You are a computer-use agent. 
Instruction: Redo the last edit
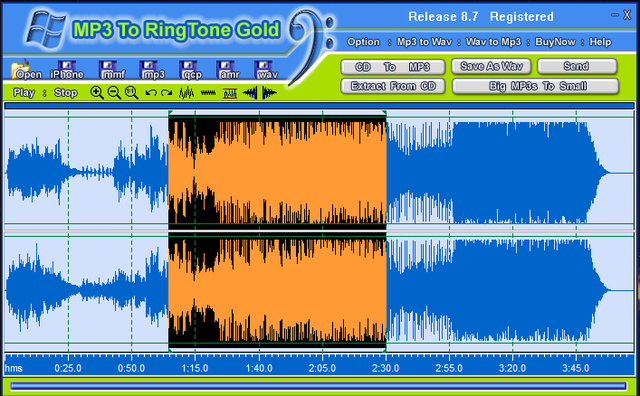[x=167, y=93]
